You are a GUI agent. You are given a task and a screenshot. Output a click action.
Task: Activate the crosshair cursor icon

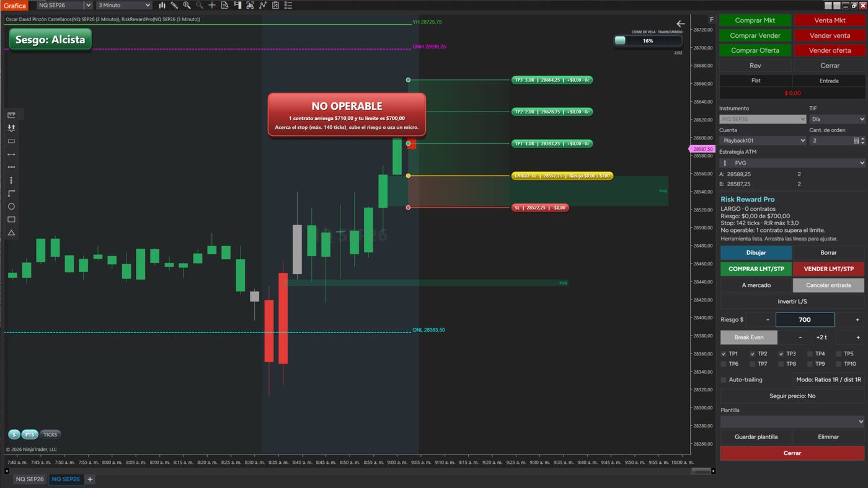tap(212, 5)
